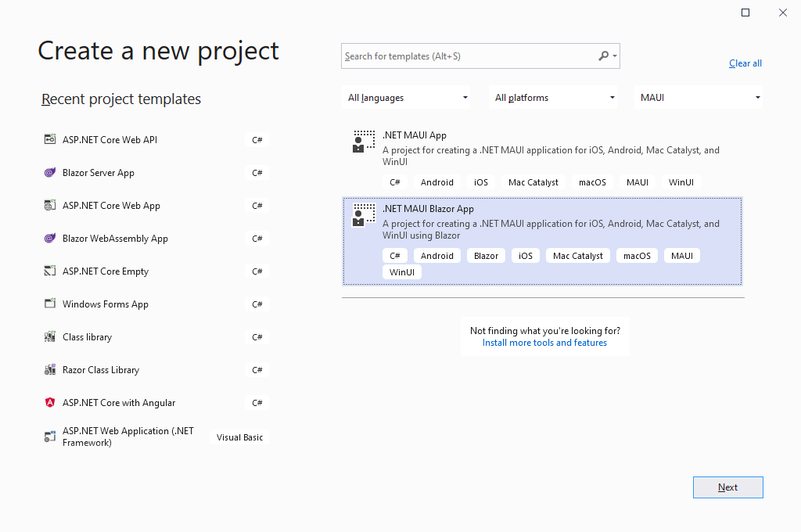801x532 pixels.
Task: Click the ASP.NET Web Application (.NET Framework) icon
Action: pyautogui.click(x=49, y=437)
